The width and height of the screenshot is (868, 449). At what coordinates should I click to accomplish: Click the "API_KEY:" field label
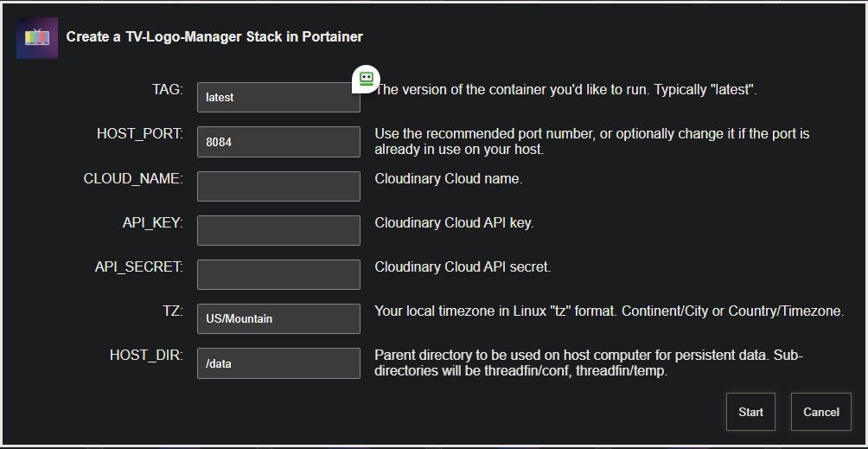(152, 222)
